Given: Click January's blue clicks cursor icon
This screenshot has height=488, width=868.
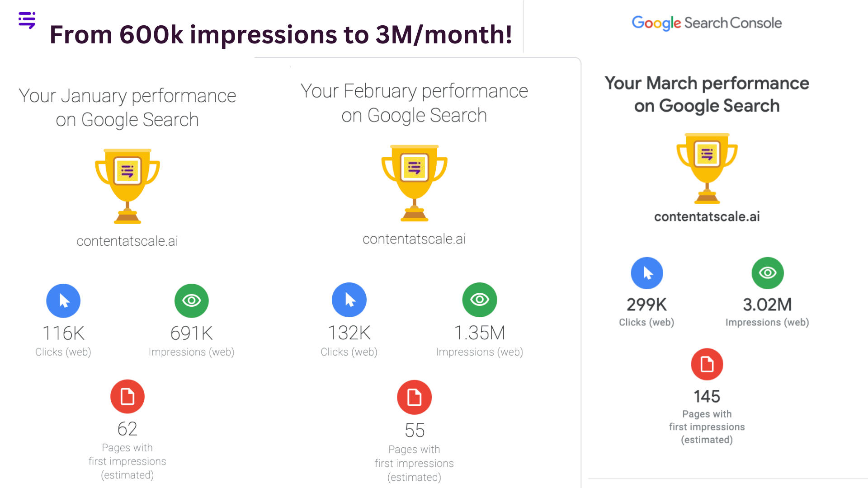Looking at the screenshot, I should 63,300.
